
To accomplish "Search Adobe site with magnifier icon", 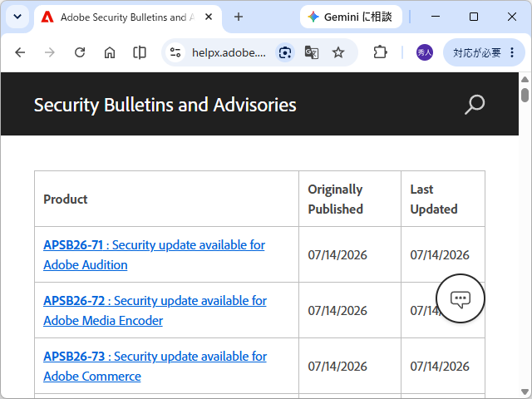I will tap(475, 104).
